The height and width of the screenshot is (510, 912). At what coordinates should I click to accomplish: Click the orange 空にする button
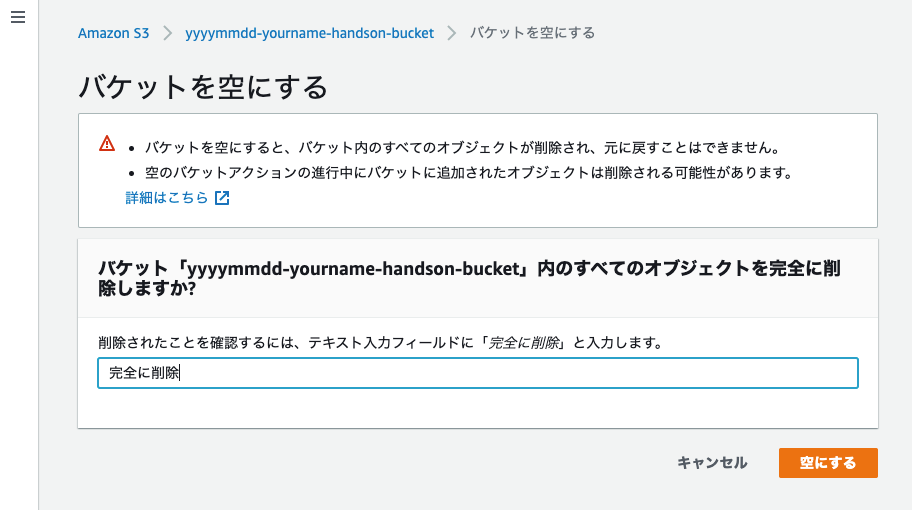[828, 463]
